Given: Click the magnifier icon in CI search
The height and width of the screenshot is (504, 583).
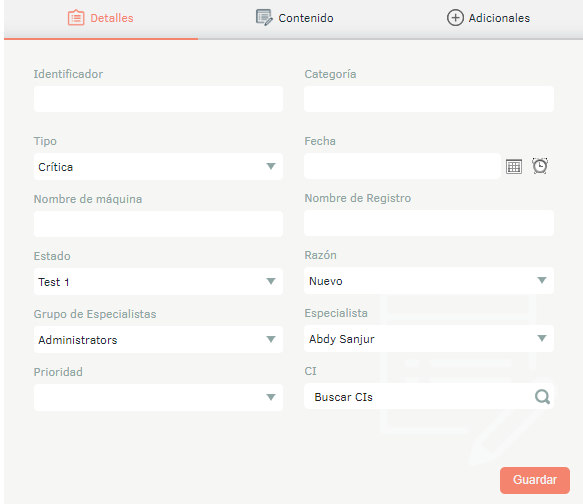Looking at the screenshot, I should [542, 397].
